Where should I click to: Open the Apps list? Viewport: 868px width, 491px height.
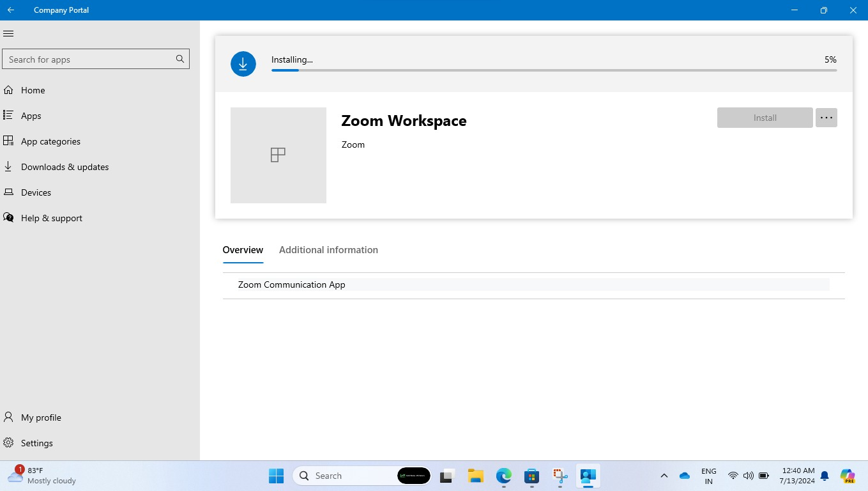pos(100,116)
